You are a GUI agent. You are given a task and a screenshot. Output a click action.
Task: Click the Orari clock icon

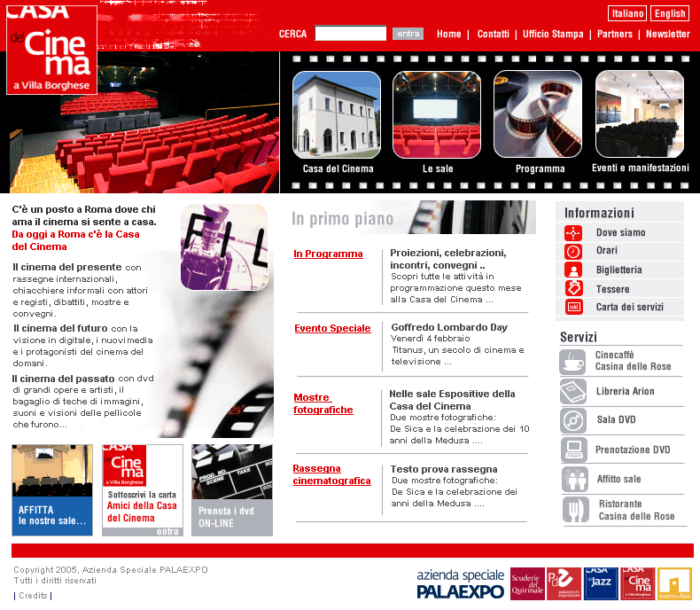tap(573, 252)
